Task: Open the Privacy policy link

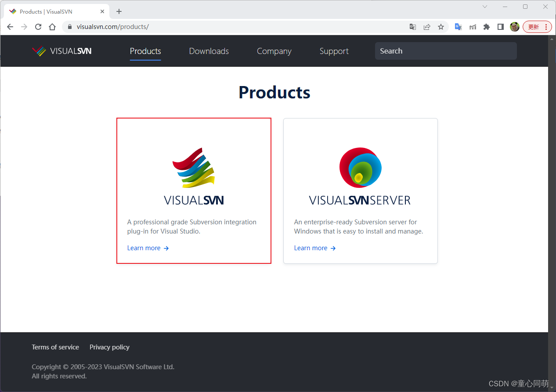Action: [109, 347]
